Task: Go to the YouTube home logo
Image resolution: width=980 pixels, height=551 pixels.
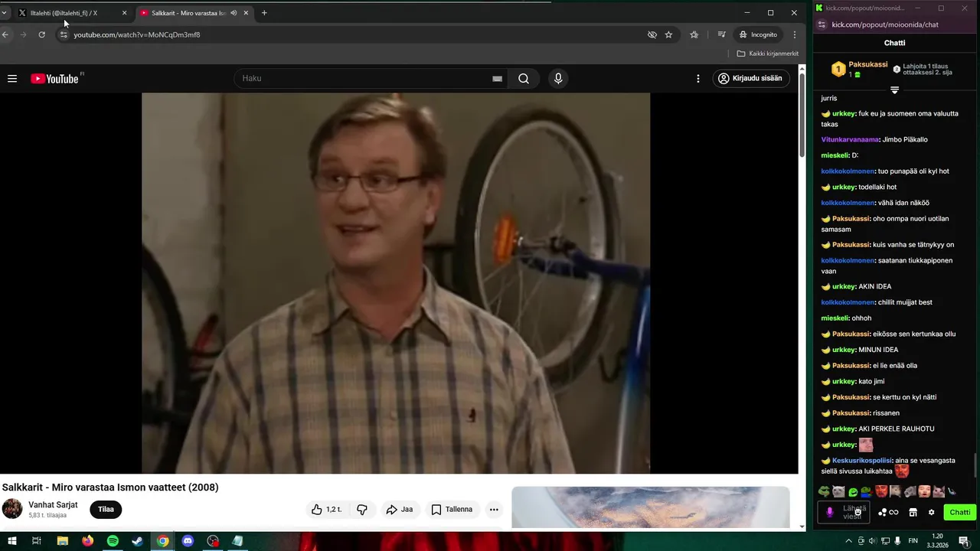Action: click(55, 79)
